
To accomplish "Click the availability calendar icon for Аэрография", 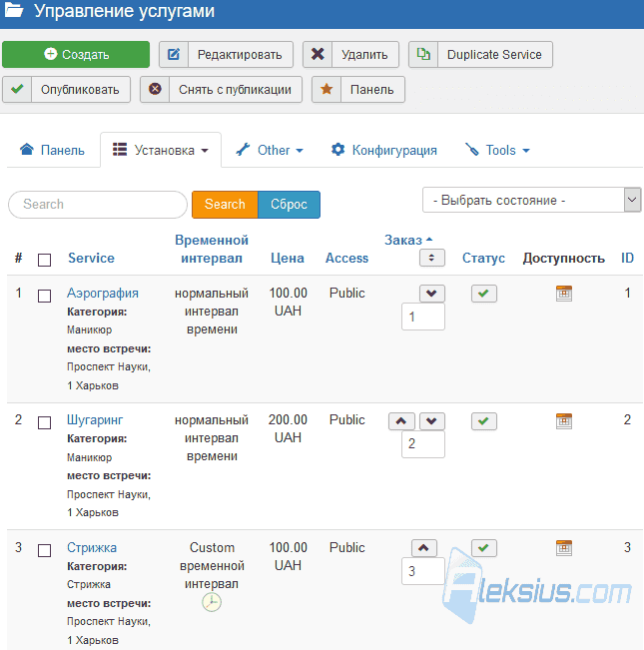I will [563, 294].
